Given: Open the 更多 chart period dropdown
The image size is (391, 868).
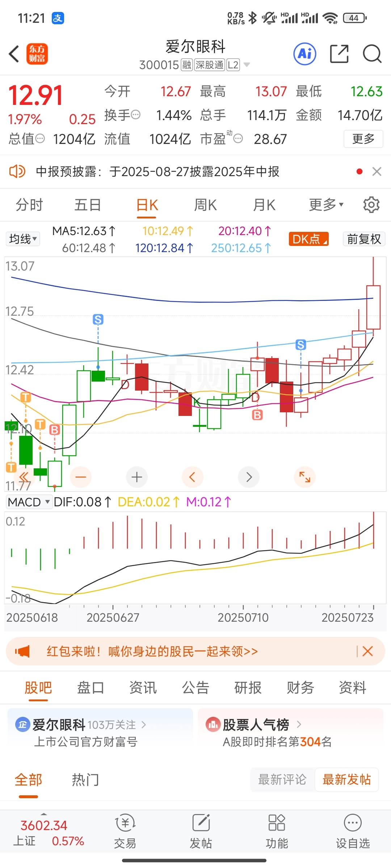Looking at the screenshot, I should coord(326,205).
